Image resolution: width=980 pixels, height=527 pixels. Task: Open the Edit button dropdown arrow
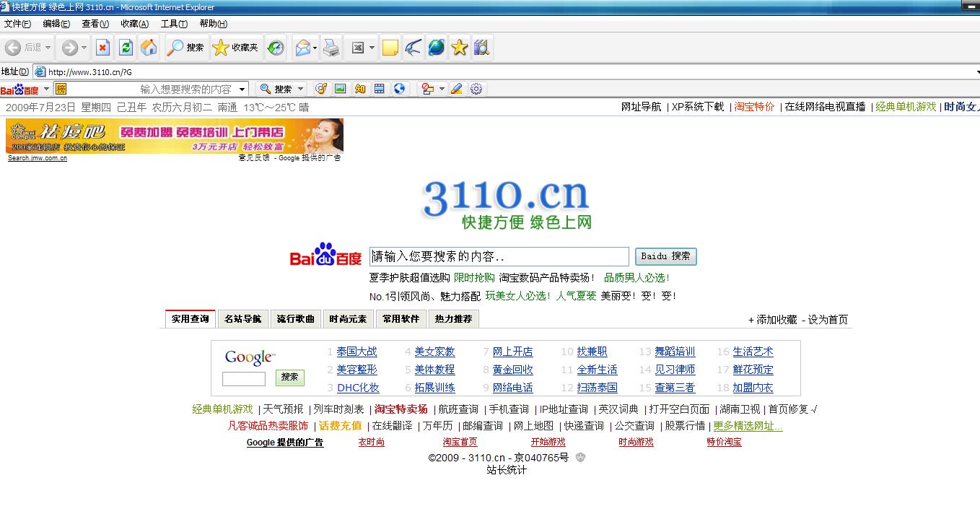coord(372,48)
